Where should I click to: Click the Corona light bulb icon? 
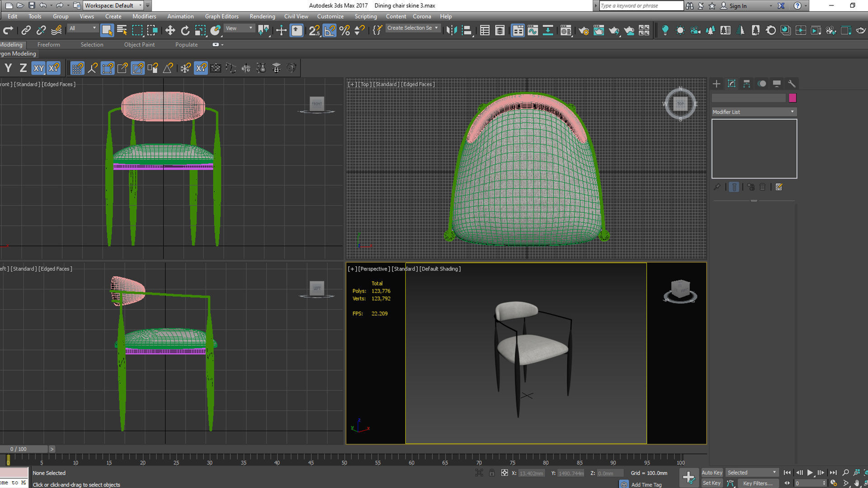click(665, 30)
